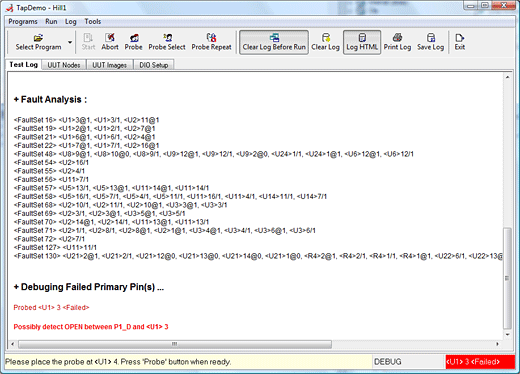Toggle Clear Log Before Run
This screenshot has height=374, width=520.
tap(274, 42)
